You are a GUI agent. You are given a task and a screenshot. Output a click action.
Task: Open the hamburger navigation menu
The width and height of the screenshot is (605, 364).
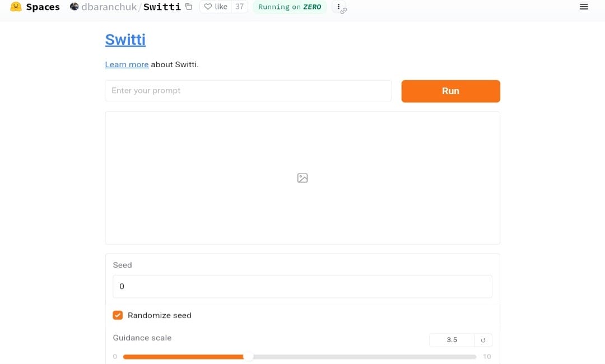coord(584,7)
